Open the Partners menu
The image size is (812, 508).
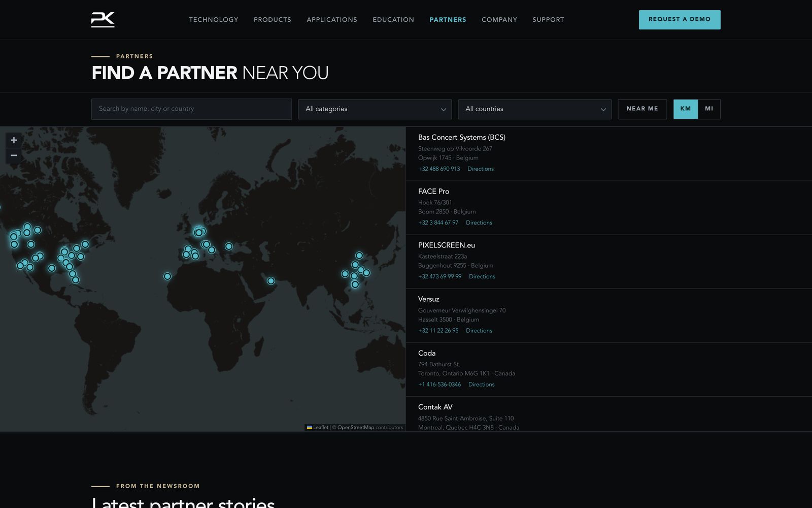(x=448, y=20)
